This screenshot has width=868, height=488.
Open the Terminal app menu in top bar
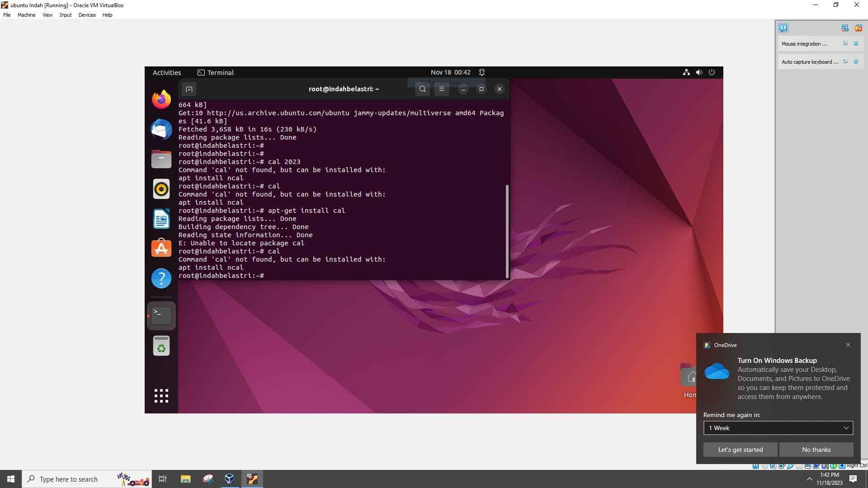pyautogui.click(x=216, y=72)
